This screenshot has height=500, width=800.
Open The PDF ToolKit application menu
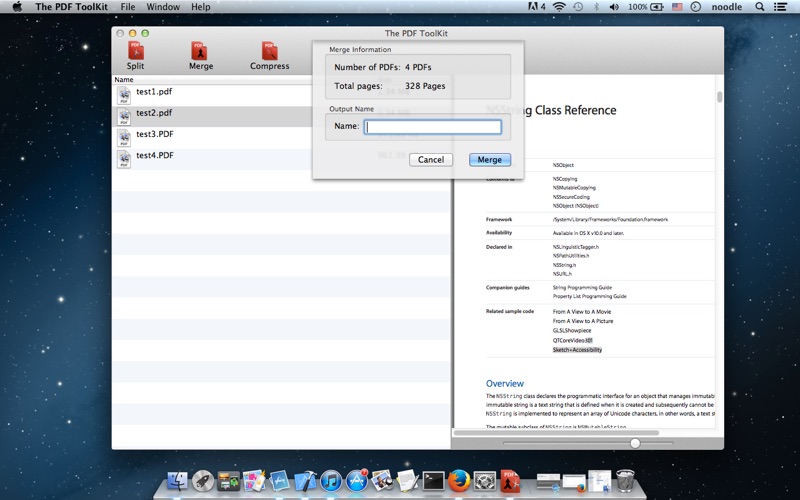click(x=71, y=7)
